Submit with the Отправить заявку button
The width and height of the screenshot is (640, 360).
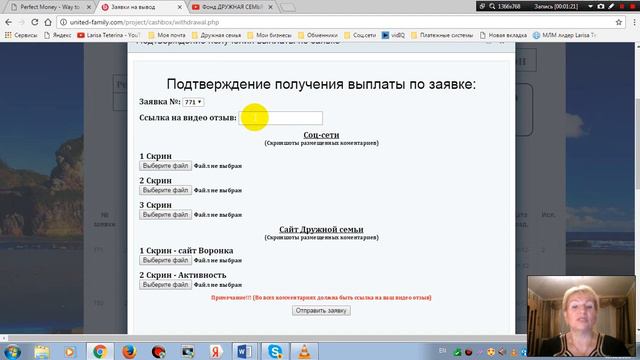click(x=321, y=311)
